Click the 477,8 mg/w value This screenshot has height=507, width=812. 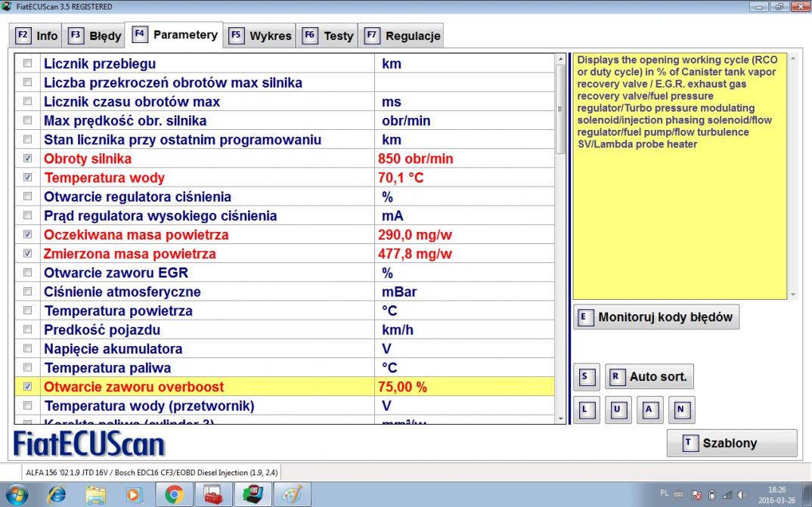click(415, 254)
